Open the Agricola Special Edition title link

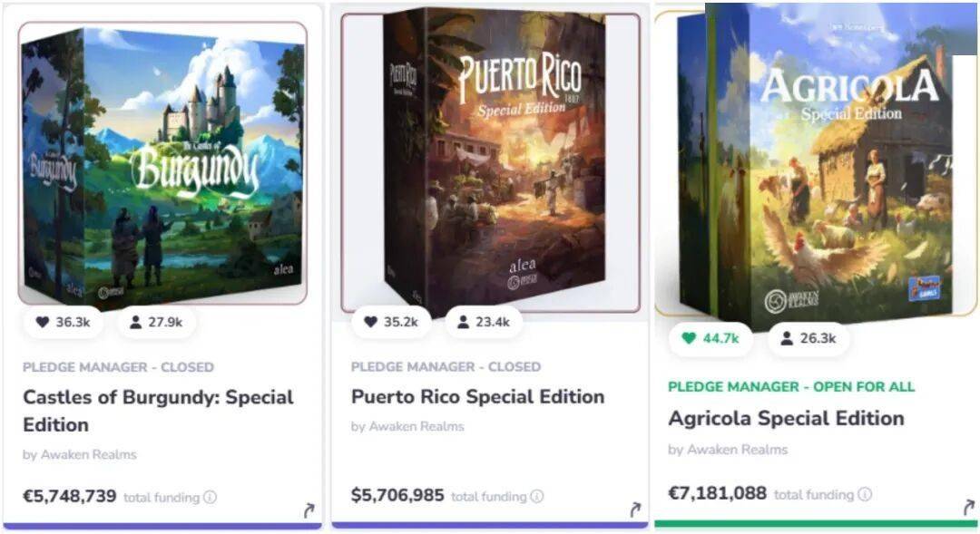[x=786, y=418]
